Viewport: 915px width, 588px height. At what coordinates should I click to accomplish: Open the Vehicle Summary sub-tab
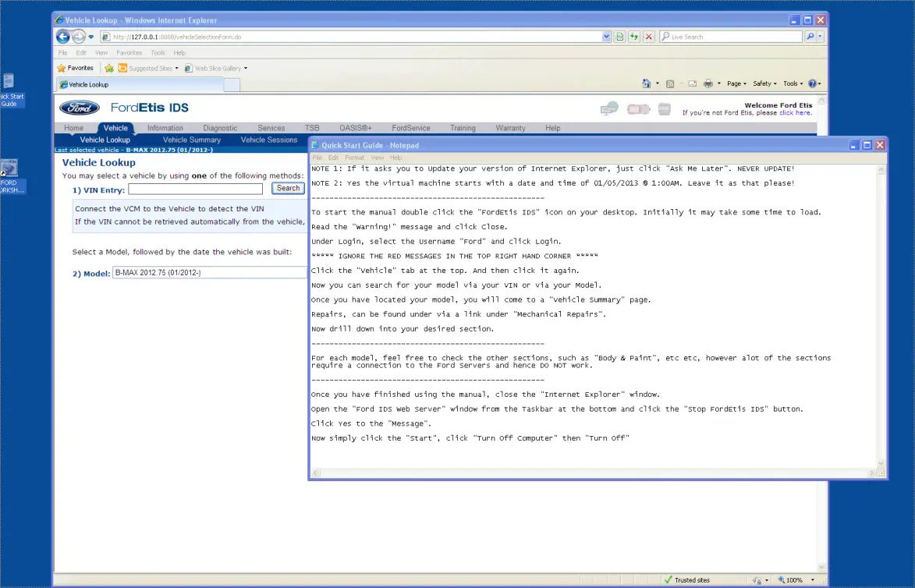pyautogui.click(x=191, y=140)
